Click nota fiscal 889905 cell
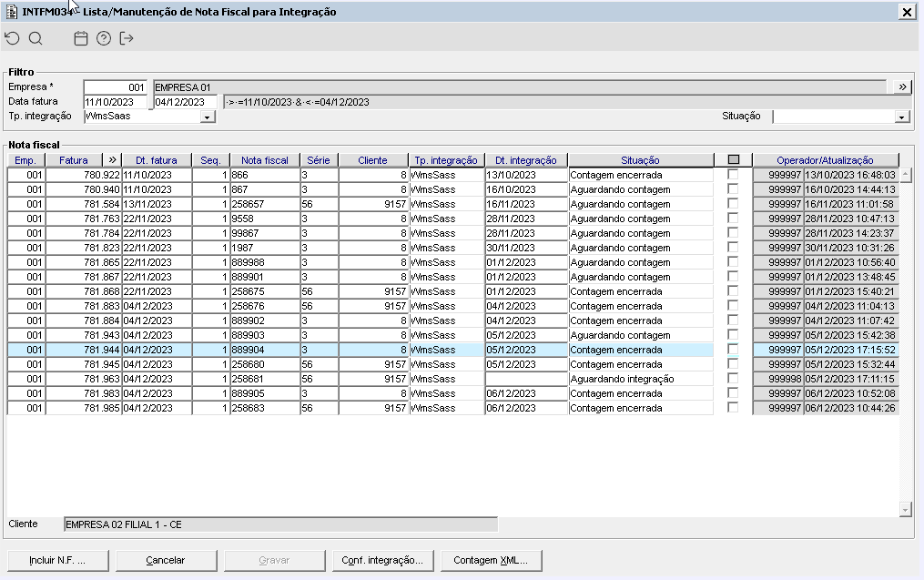 click(x=265, y=393)
